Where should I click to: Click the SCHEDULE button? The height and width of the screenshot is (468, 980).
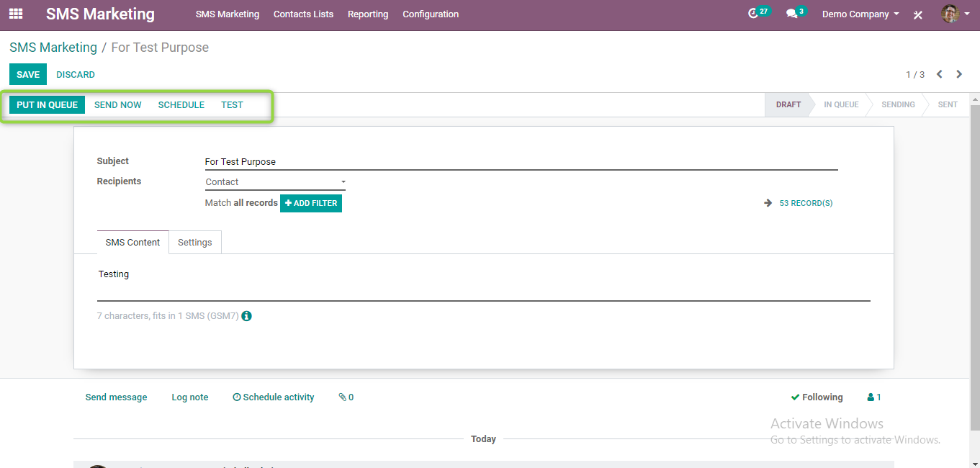181,104
